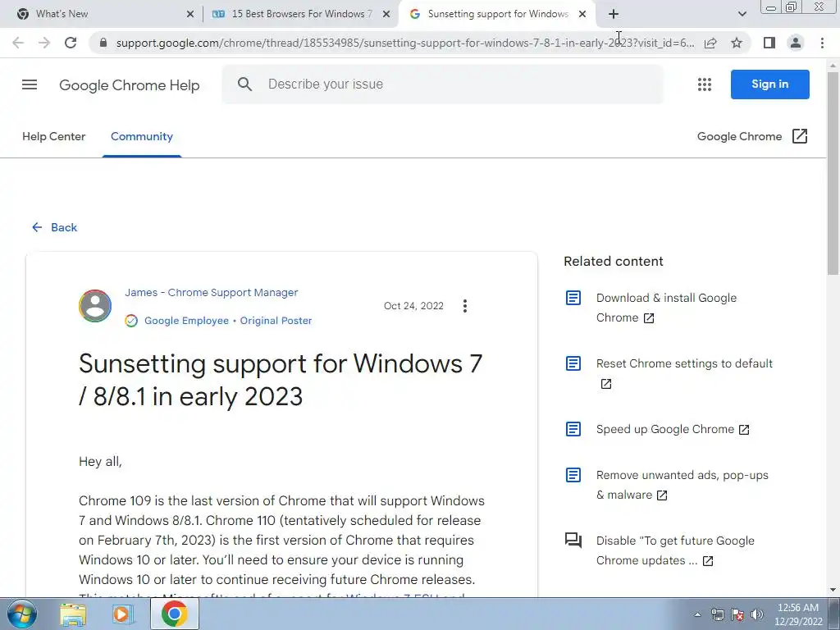Select the Community tab
The image size is (840, 630).
point(141,137)
